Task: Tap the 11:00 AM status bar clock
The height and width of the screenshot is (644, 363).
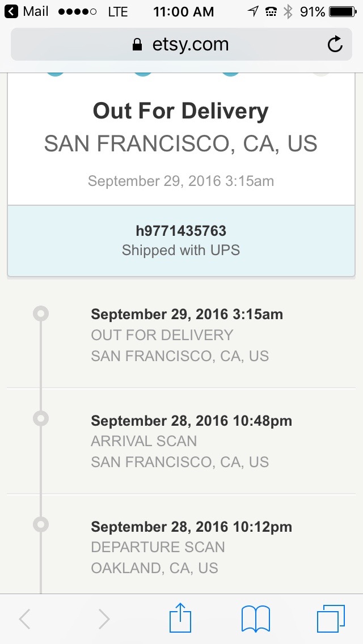Action: tap(183, 11)
